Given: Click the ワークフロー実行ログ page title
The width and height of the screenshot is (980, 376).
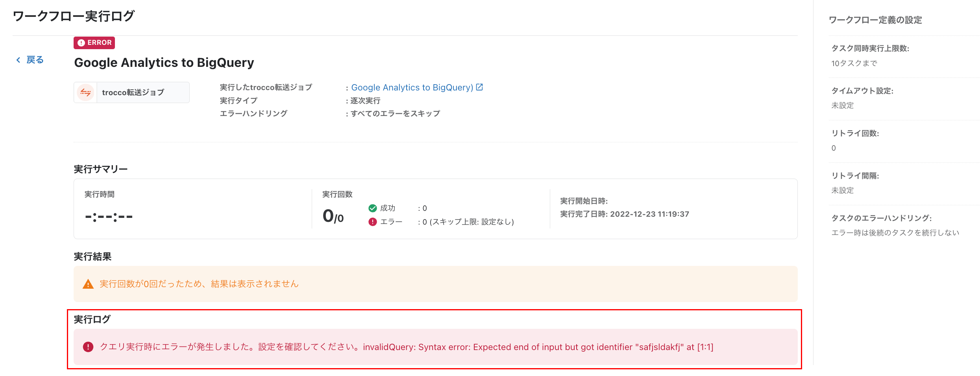Looking at the screenshot, I should 74,16.
